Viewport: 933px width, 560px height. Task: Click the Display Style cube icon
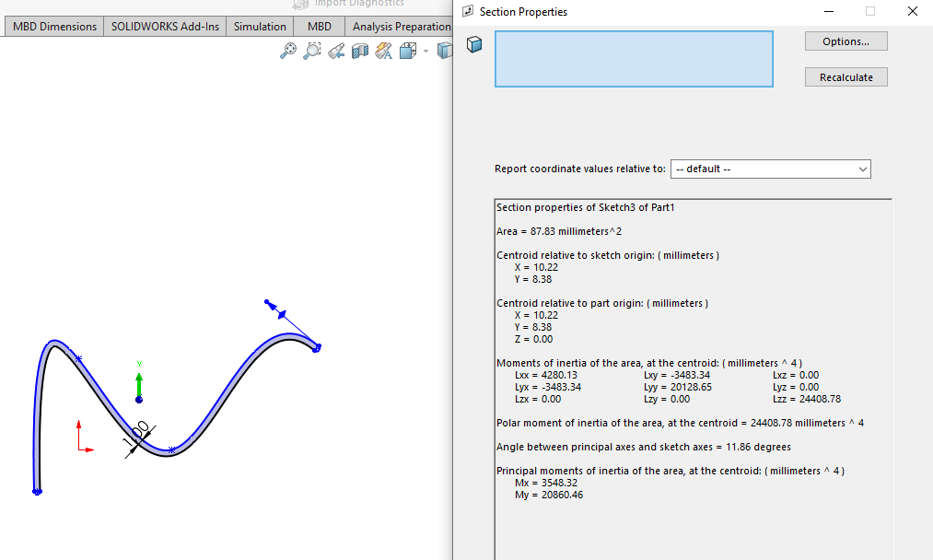click(445, 52)
